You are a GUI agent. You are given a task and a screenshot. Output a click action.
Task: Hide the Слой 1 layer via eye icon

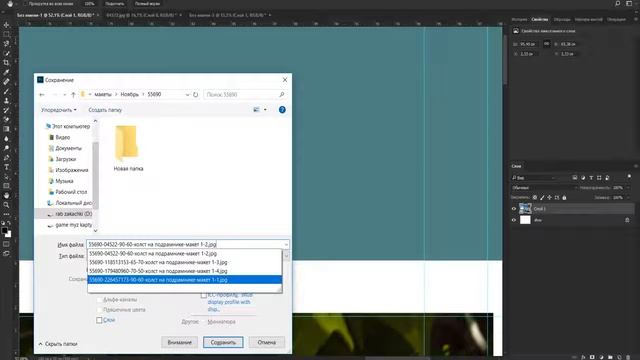(514, 209)
